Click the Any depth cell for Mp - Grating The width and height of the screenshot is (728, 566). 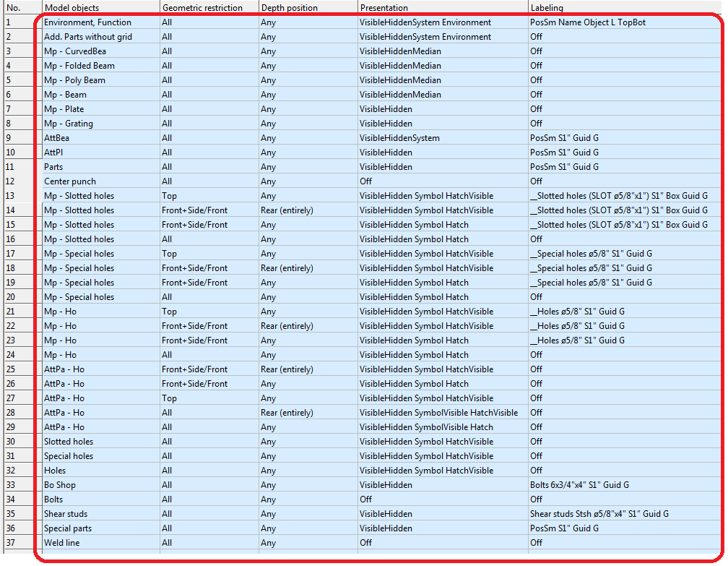coord(308,123)
